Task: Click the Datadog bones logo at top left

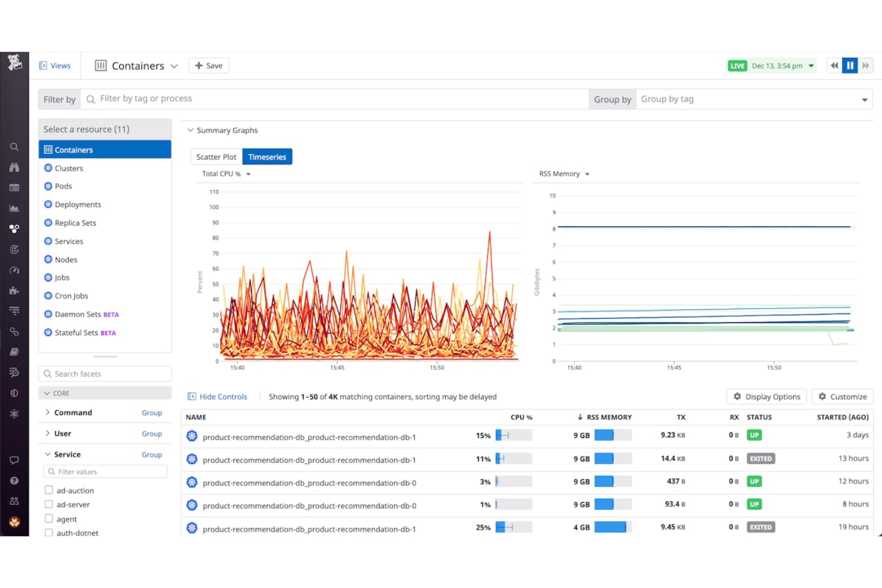Action: (14, 63)
